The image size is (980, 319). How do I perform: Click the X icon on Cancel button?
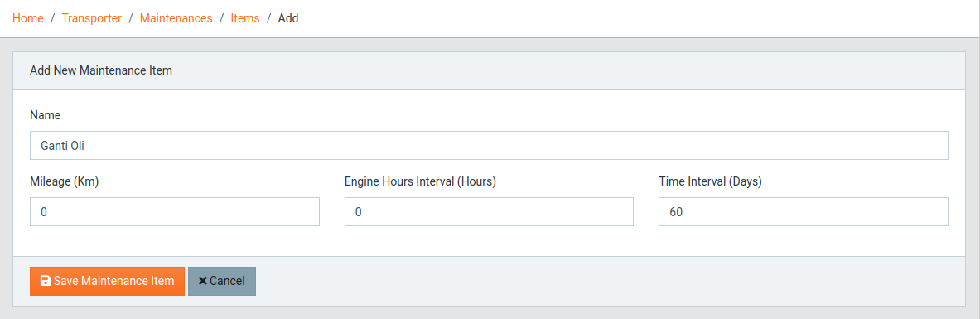tap(202, 281)
